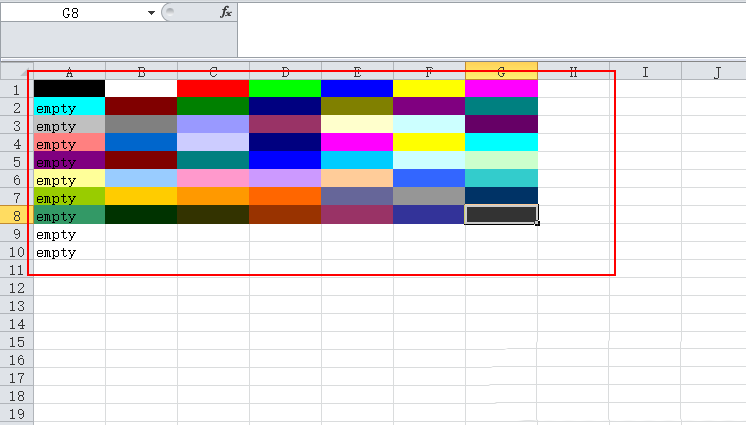Select column C header

pos(213,72)
